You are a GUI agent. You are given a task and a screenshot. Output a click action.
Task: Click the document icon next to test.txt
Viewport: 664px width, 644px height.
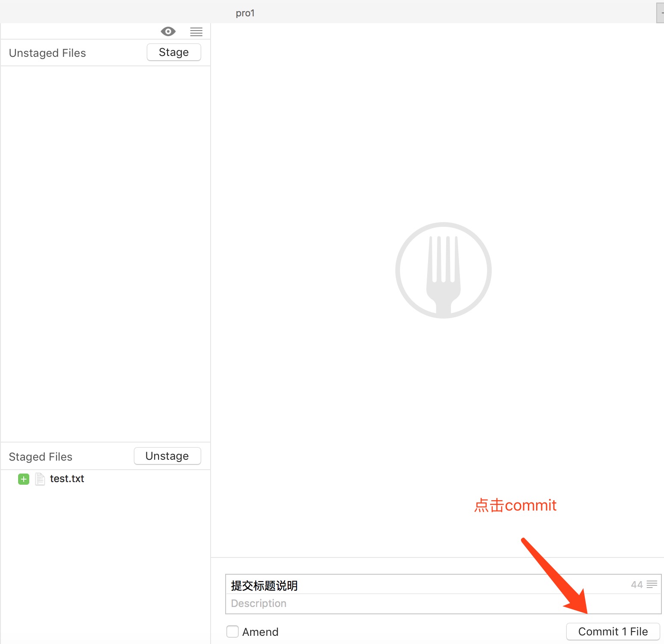tap(40, 479)
